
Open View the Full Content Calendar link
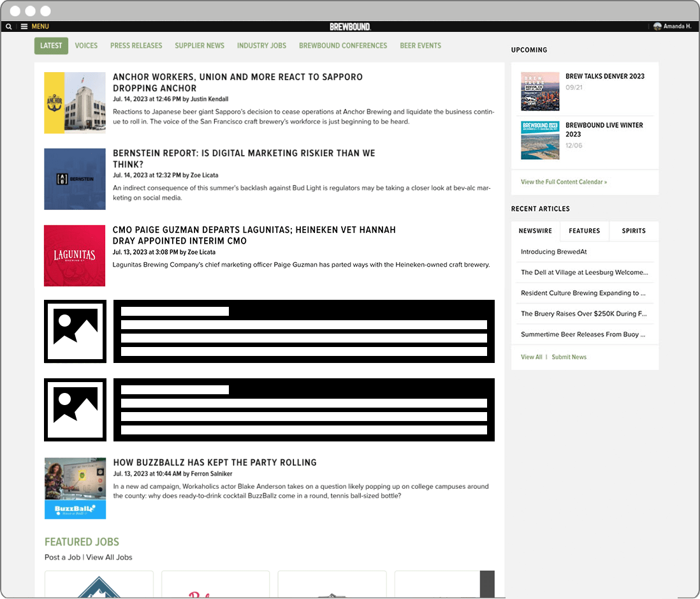pyautogui.click(x=564, y=182)
